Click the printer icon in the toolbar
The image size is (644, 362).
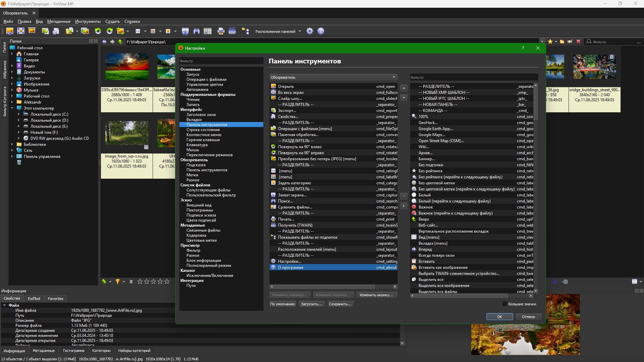pos(221,31)
